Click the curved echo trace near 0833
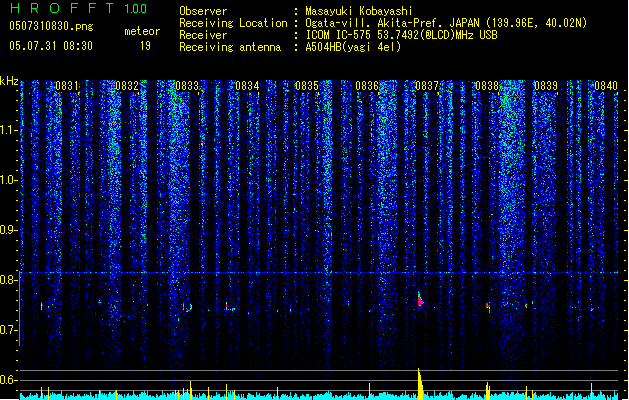Screen dimensions: 629x400 coord(188,307)
